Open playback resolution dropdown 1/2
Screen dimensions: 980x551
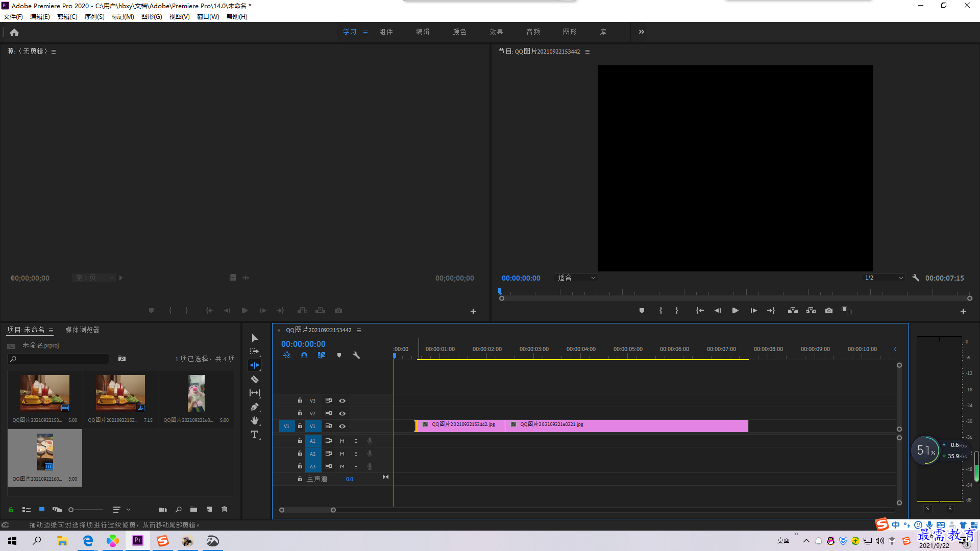pyautogui.click(x=884, y=278)
